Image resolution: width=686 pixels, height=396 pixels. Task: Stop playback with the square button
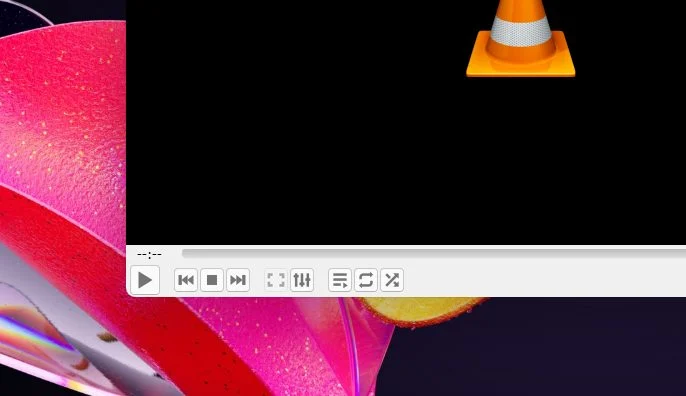[212, 280]
